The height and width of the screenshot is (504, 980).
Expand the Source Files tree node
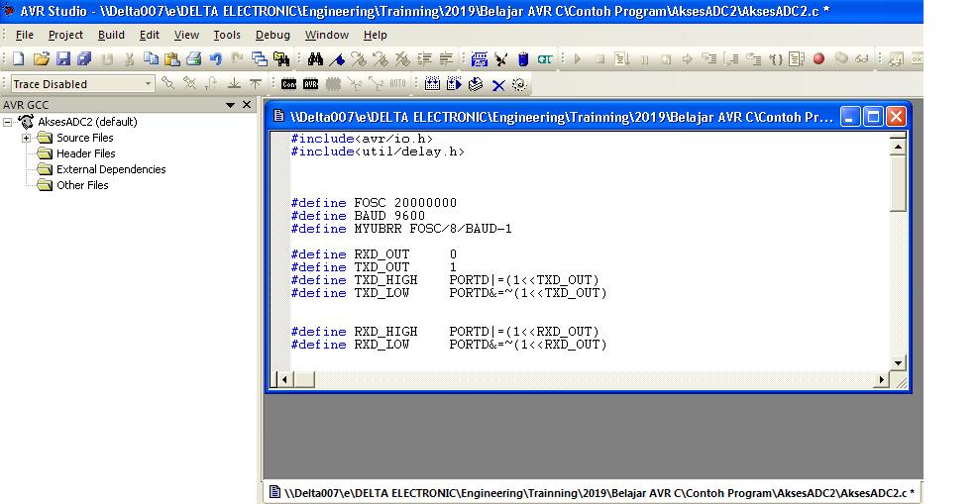(x=27, y=138)
